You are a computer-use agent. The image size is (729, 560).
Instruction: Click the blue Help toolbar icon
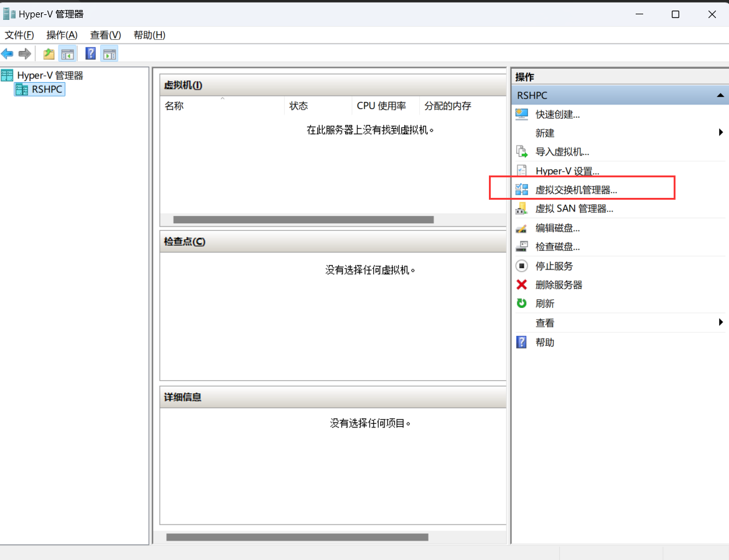coord(90,54)
